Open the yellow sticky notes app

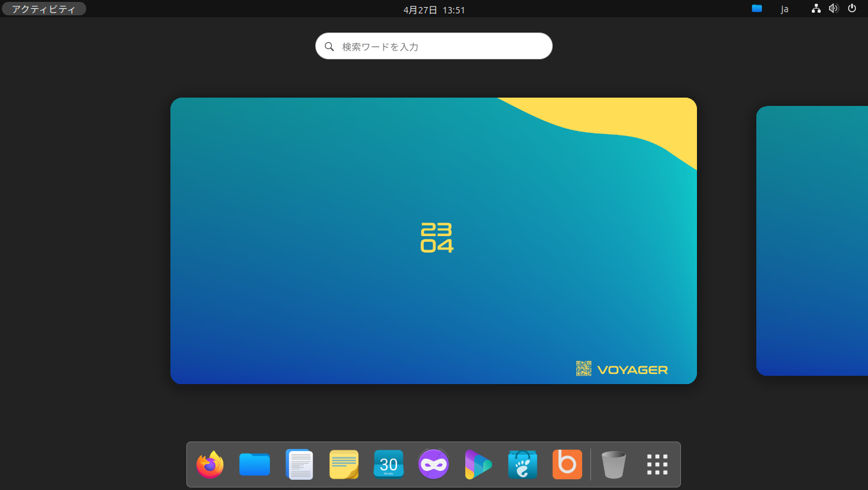pyautogui.click(x=344, y=464)
